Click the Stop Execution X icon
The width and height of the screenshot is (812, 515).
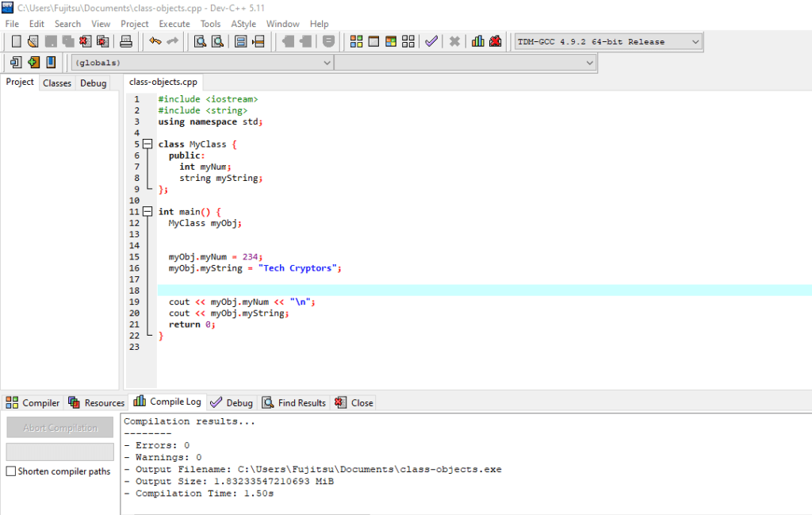pyautogui.click(x=454, y=41)
